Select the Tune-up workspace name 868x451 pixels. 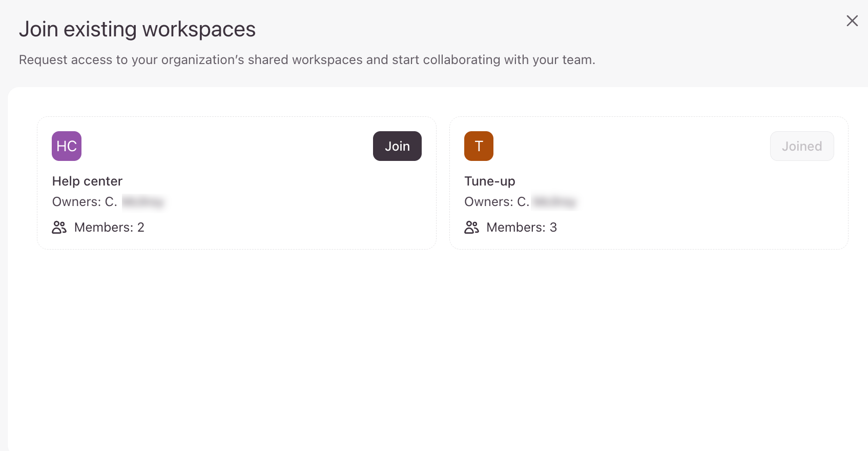(x=489, y=181)
